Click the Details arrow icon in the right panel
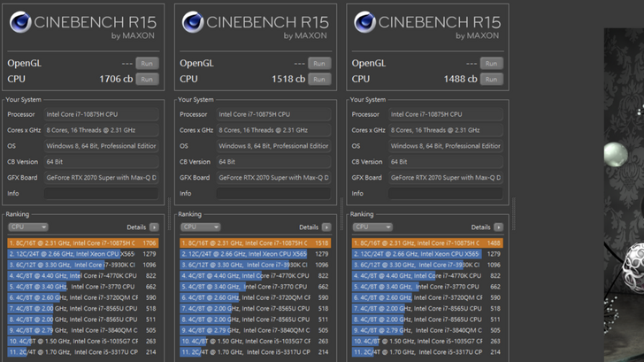 coord(498,227)
